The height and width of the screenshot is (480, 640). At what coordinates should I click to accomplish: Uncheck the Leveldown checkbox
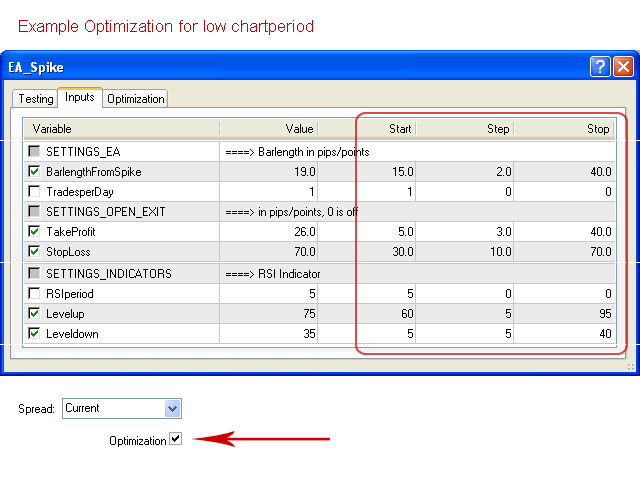(35, 333)
